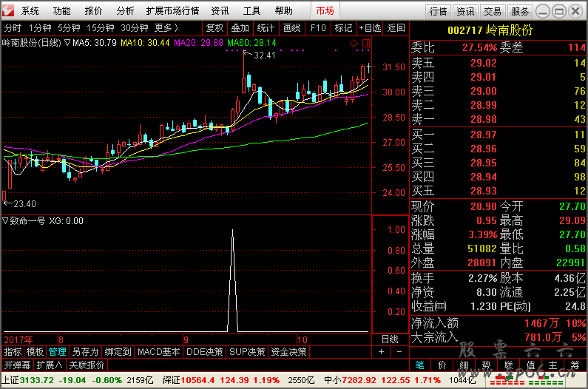Add stock to watchlist with +自选
Viewport: 588px width, 389px height.
pos(370,28)
